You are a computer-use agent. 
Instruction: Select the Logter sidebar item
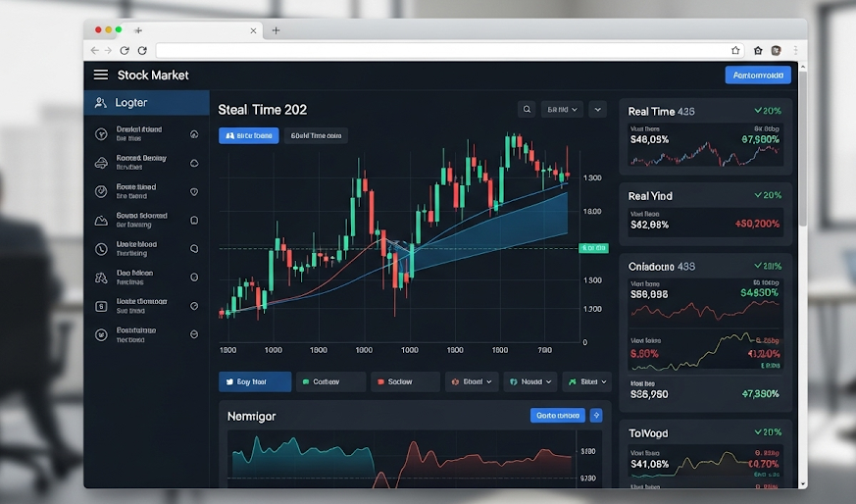(x=146, y=103)
